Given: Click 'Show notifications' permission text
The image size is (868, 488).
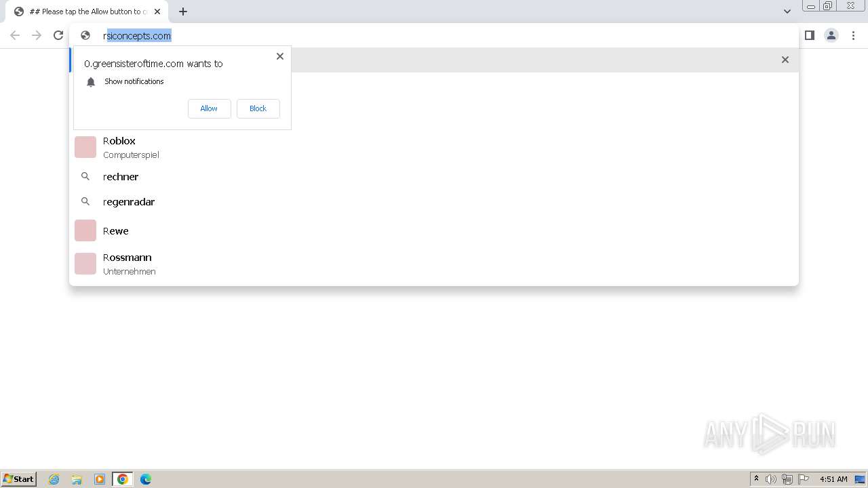Looking at the screenshot, I should 134,81.
